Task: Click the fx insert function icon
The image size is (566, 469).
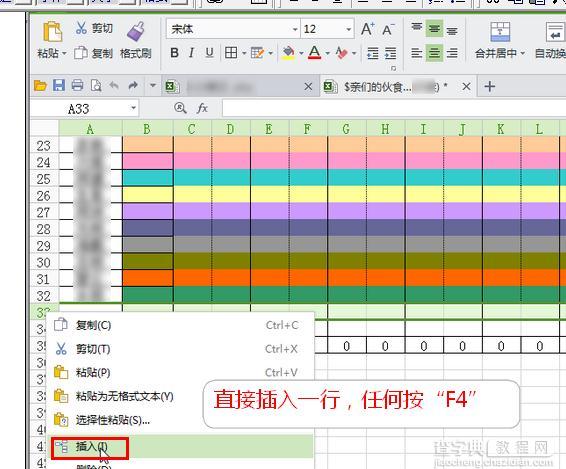Action: pyautogui.click(x=203, y=108)
